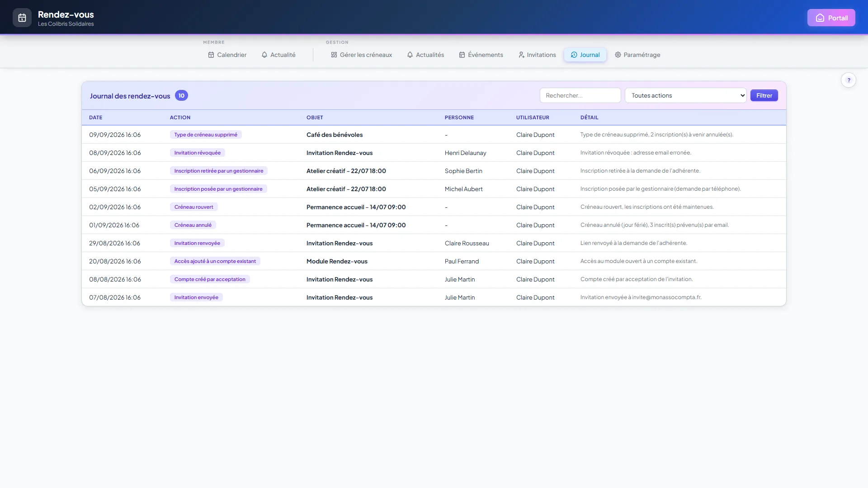868x488 pixels.
Task: Open the Invitations tab
Action: coord(537,55)
